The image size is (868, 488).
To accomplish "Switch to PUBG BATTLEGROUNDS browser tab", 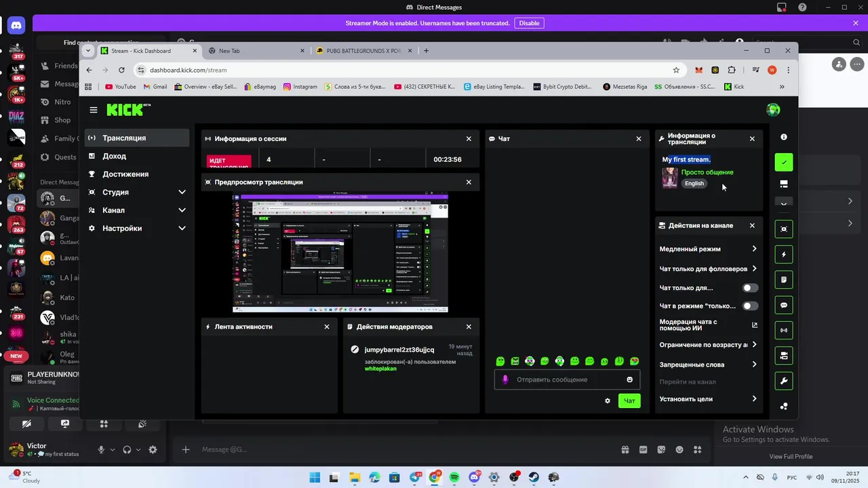I will coord(363,51).
